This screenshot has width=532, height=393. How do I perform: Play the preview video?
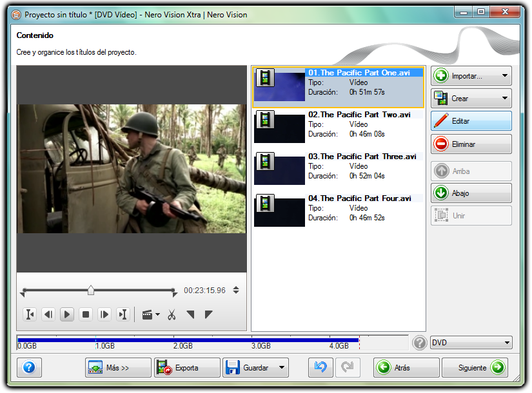point(67,314)
